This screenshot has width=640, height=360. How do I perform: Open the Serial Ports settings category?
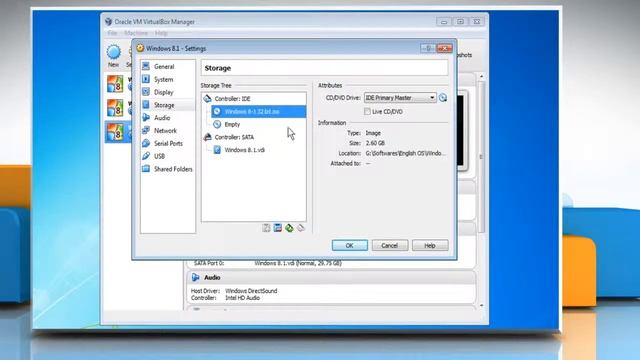tap(167, 143)
